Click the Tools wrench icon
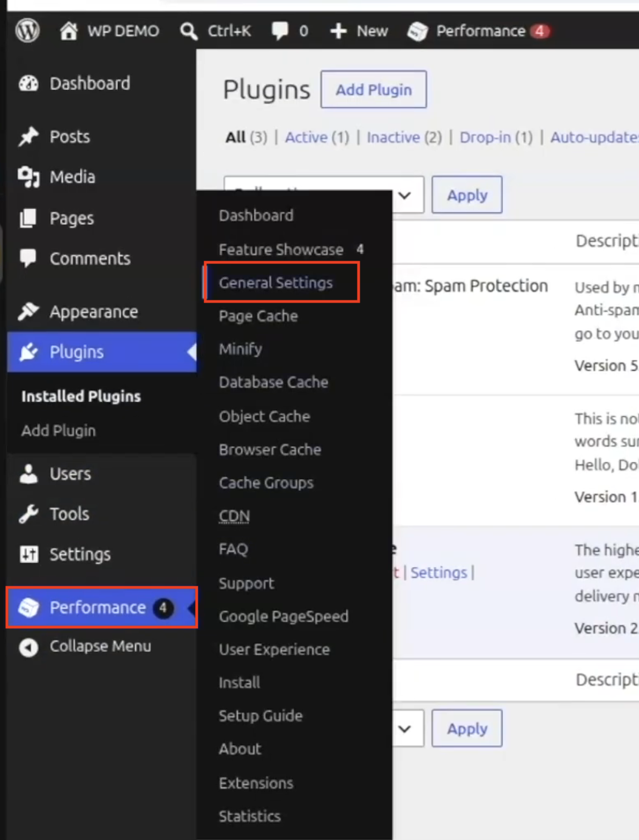This screenshot has height=840, width=639. [28, 514]
